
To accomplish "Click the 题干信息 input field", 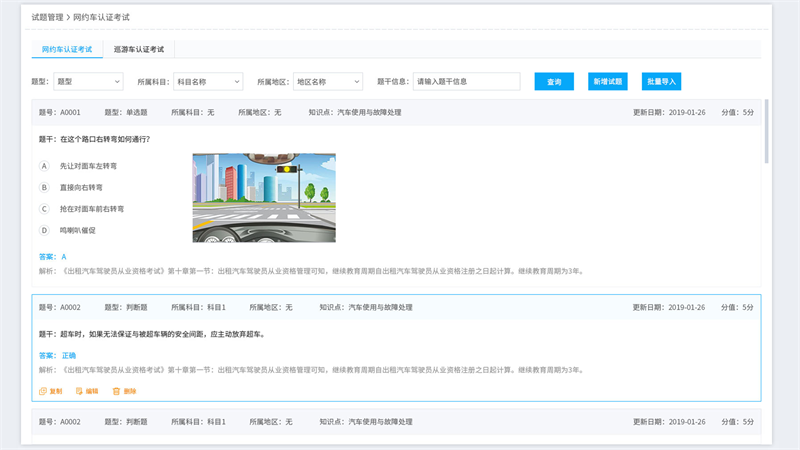I will (x=466, y=81).
